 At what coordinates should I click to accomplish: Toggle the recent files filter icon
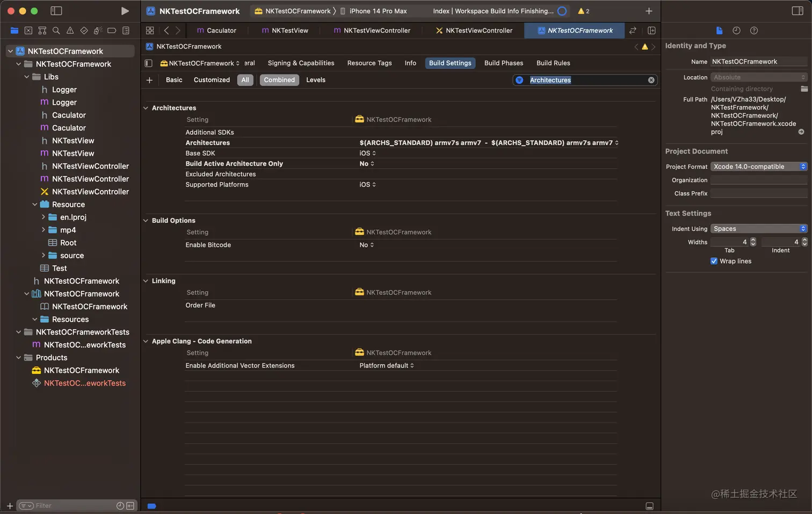point(120,506)
